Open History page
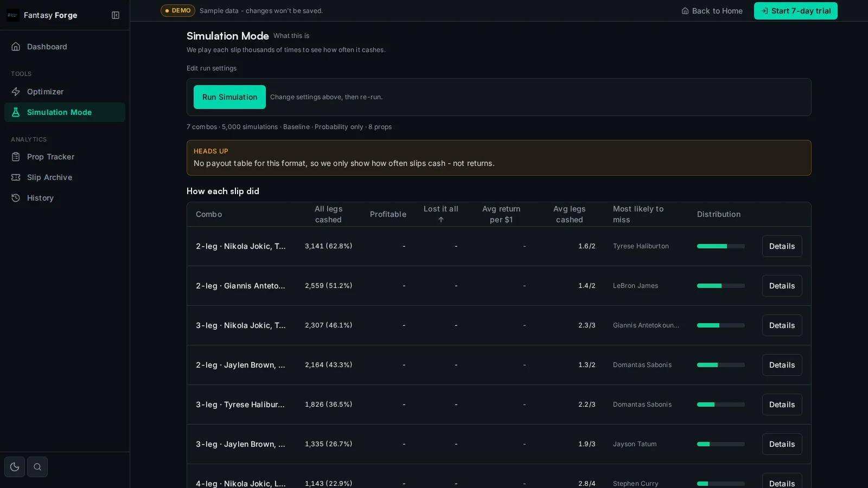The height and width of the screenshot is (488, 868). pos(65,198)
